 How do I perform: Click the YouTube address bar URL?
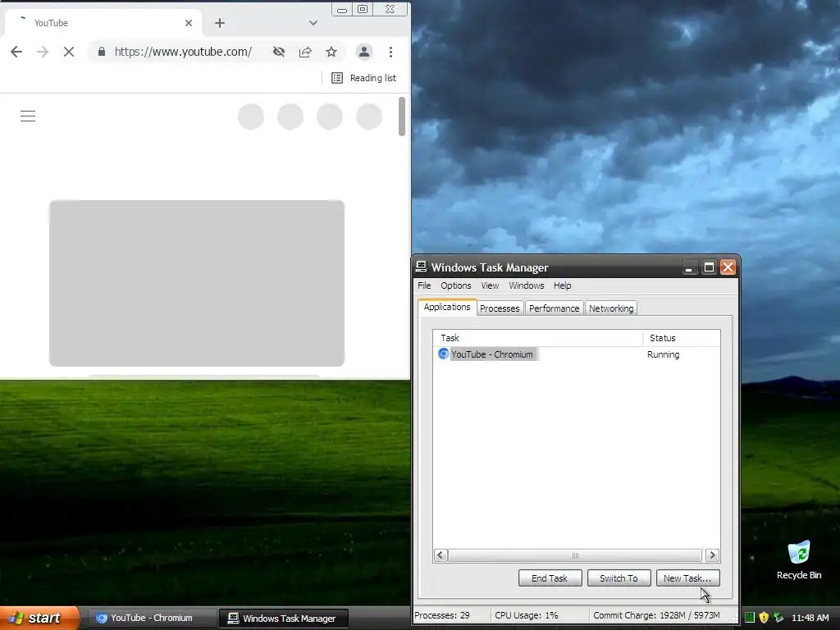(183, 52)
